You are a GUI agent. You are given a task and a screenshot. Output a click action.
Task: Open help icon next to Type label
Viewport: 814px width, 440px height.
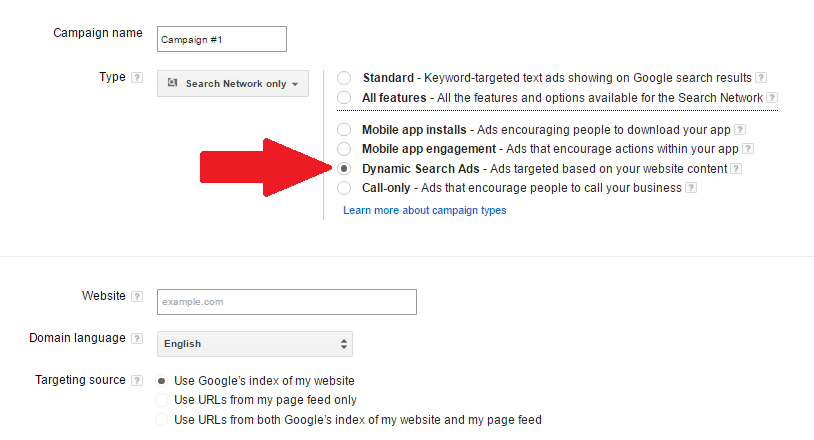click(x=137, y=77)
